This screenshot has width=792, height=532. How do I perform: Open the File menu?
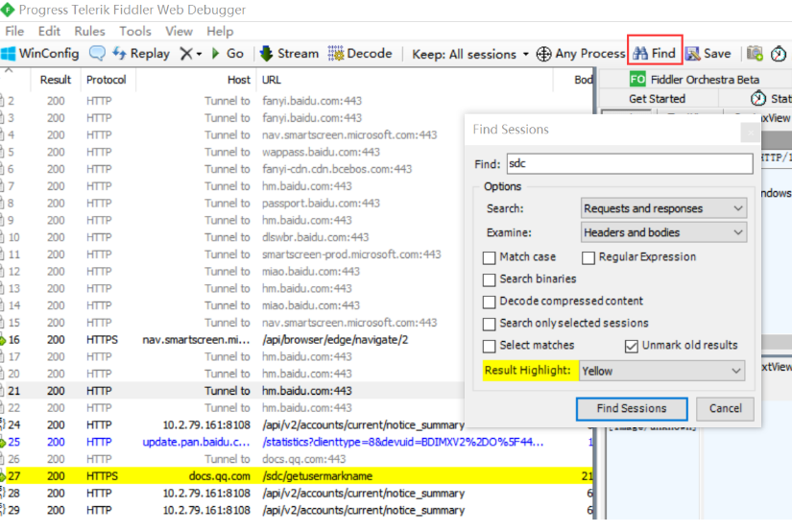pyautogui.click(x=14, y=32)
